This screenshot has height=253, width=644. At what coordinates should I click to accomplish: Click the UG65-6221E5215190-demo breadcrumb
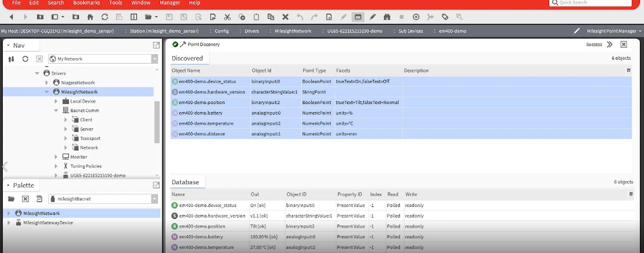click(x=355, y=31)
